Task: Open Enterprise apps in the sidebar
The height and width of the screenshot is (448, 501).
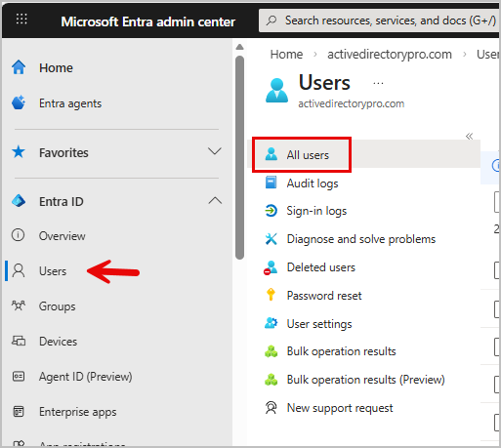Action: 77,412
